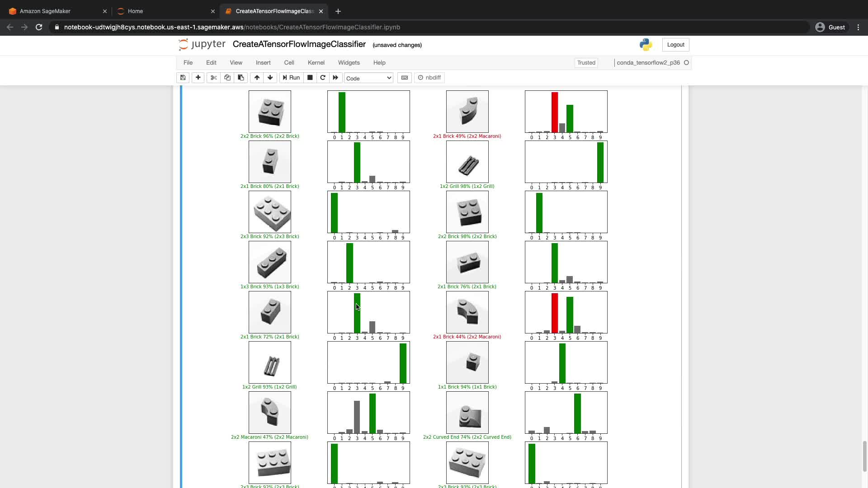The width and height of the screenshot is (868, 488).
Task: Move selected cell down arrow
Action: click(x=270, y=78)
